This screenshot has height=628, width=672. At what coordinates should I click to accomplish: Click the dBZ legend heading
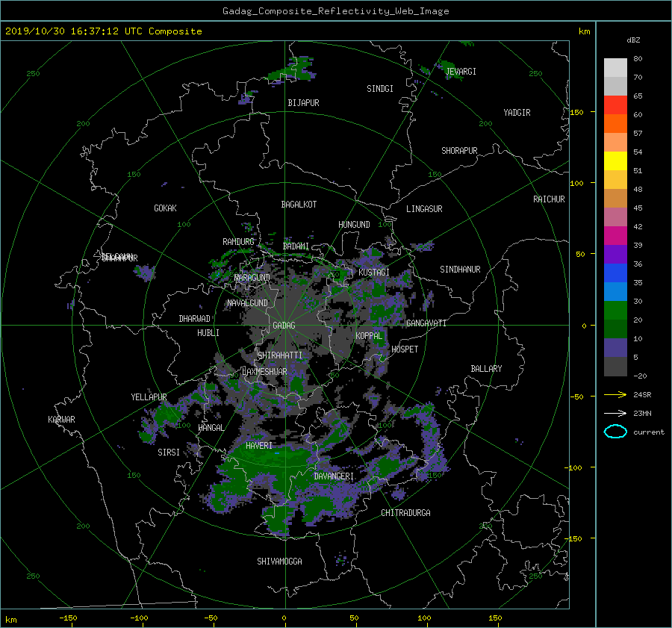pos(633,40)
